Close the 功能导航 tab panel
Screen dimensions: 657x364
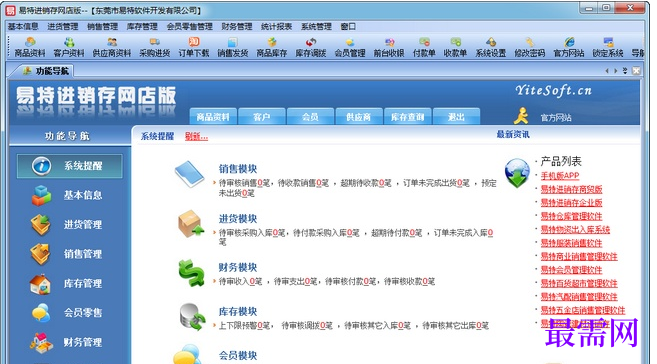pos(636,71)
